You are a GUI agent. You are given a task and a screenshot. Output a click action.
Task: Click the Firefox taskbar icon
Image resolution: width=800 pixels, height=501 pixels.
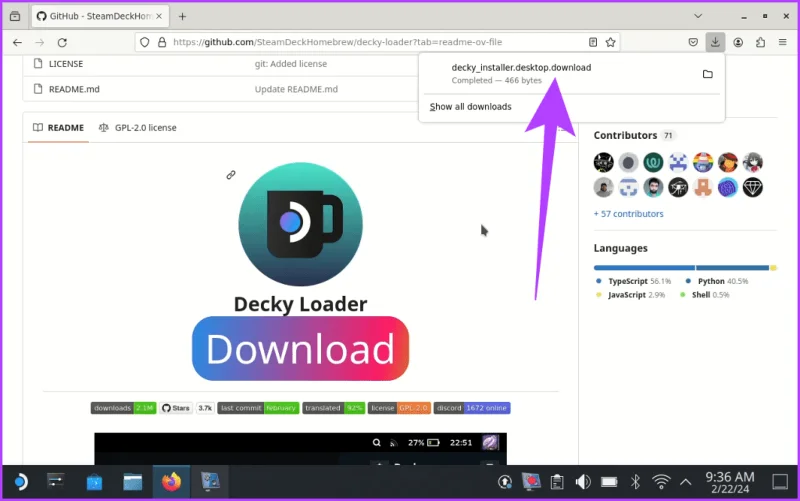click(171, 482)
